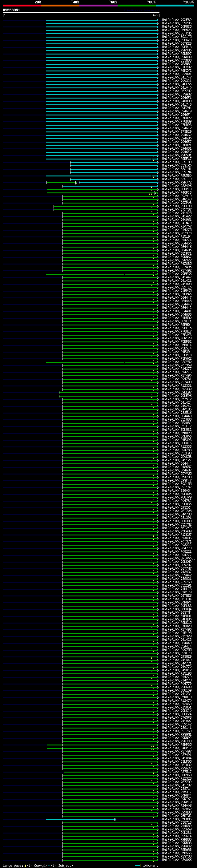Click the orange ~40% legend segment
The width and height of the screenshot is (197, 868).
pos(60,6)
